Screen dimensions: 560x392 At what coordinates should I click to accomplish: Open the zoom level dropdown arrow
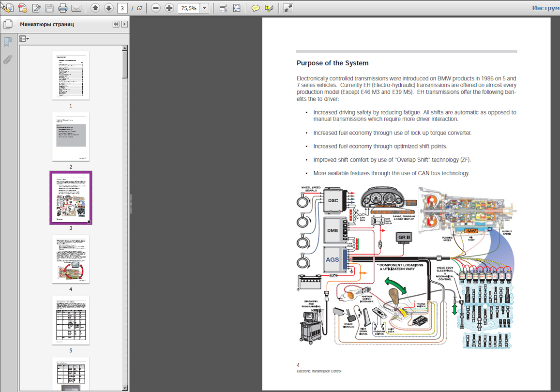click(x=205, y=8)
